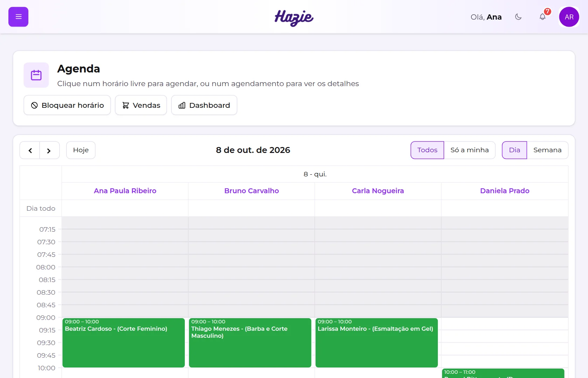Click the Agenda calendar icon
This screenshot has width=588, height=378.
click(36, 75)
